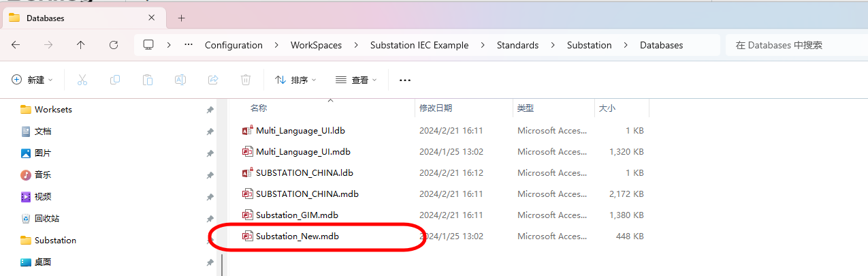Select 文档 (Documents) in navigation pane
The height and width of the screenshot is (276, 868).
click(43, 132)
